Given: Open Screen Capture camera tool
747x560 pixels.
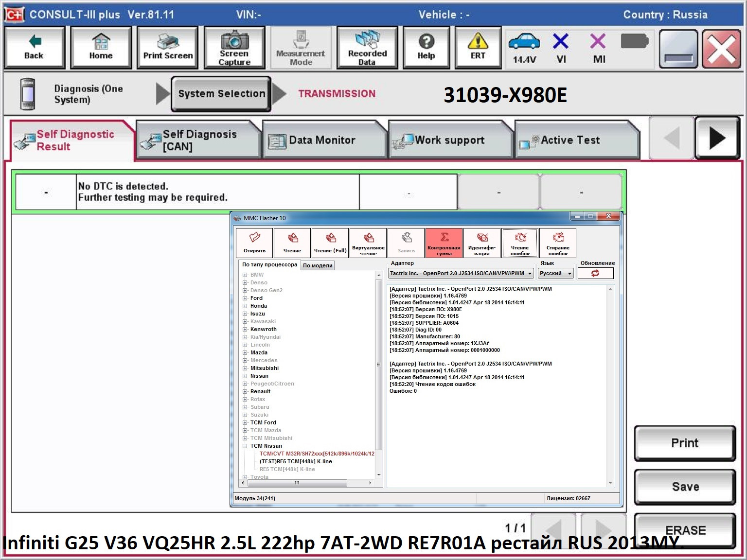Looking at the screenshot, I should pyautogui.click(x=234, y=48).
